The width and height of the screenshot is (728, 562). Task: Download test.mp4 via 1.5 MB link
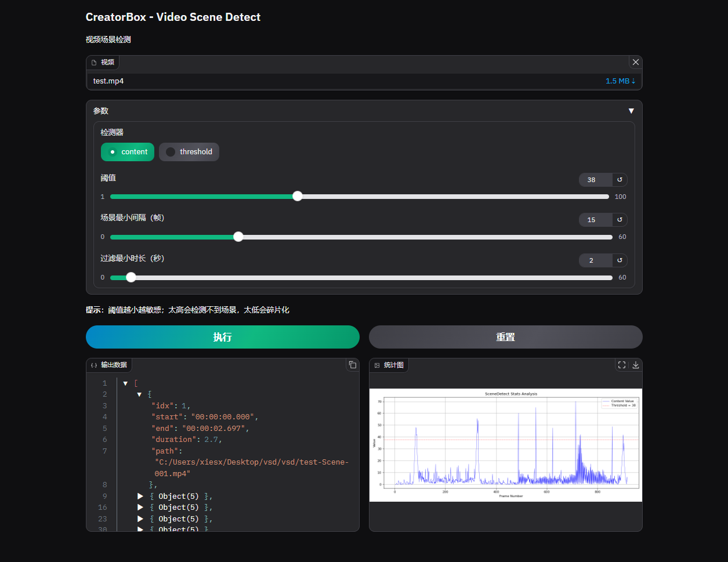pos(620,81)
